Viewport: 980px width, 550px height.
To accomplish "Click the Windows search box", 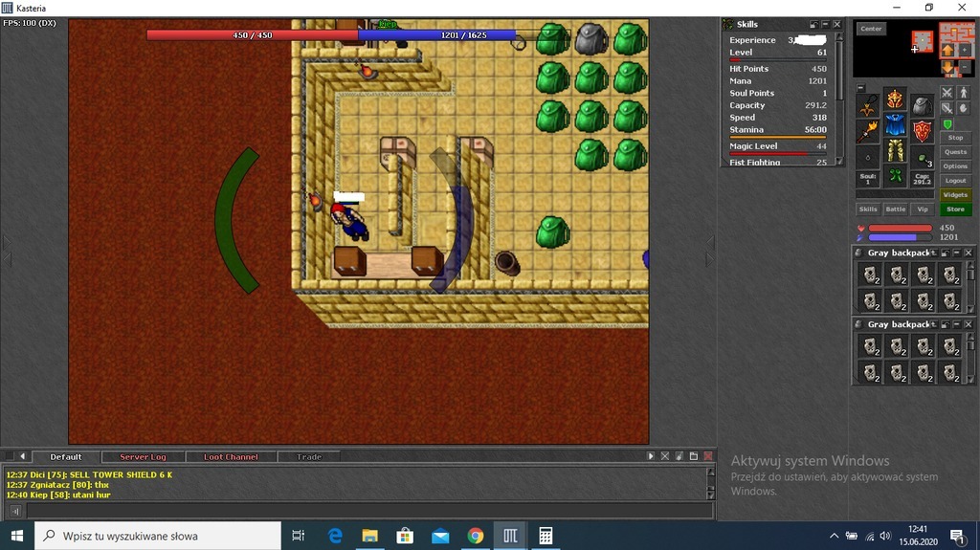I will coord(158,536).
